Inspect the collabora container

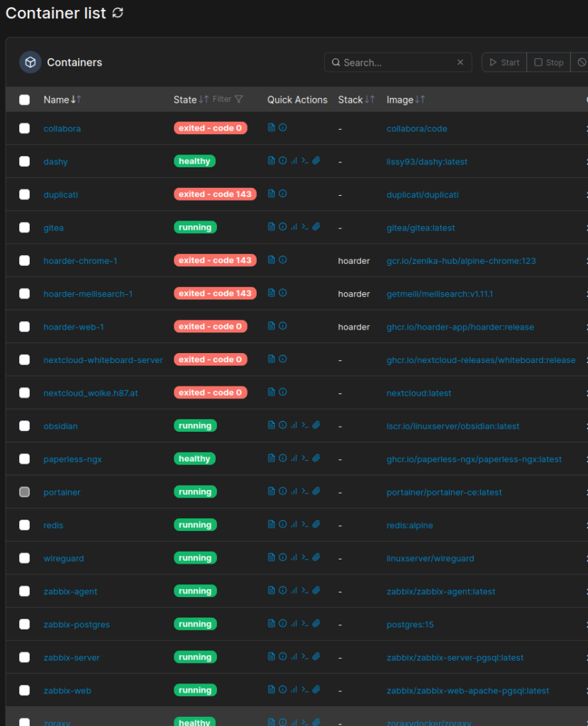point(282,128)
